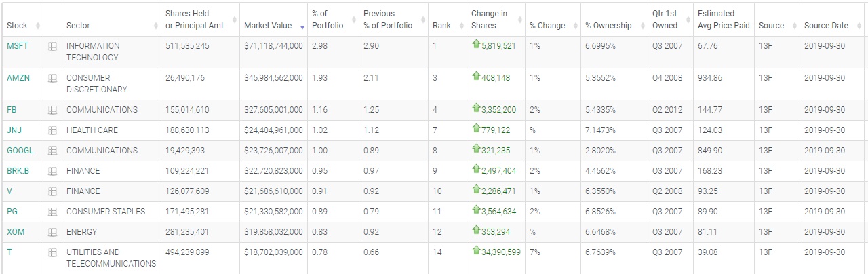Open the MSFT stock link
This screenshot has height=274, width=868.
coord(16,46)
